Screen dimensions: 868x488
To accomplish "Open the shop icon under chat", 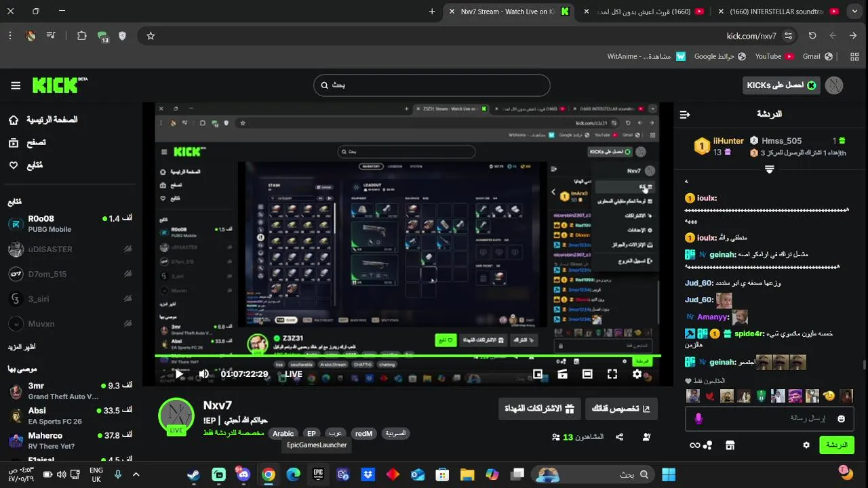I will pos(730,445).
